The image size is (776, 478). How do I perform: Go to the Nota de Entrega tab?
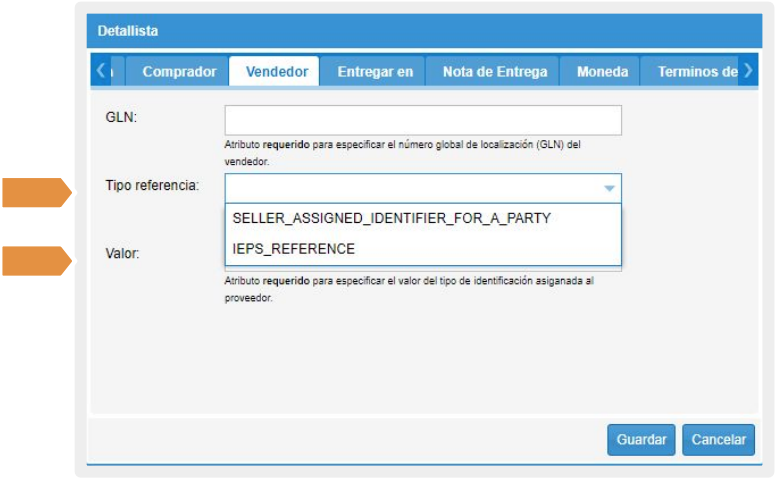click(494, 72)
